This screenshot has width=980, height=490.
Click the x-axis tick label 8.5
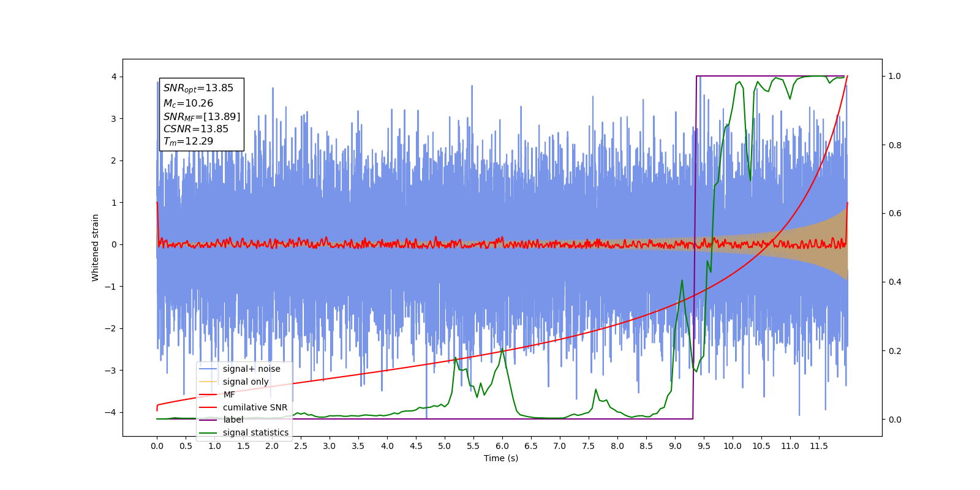[x=646, y=446]
